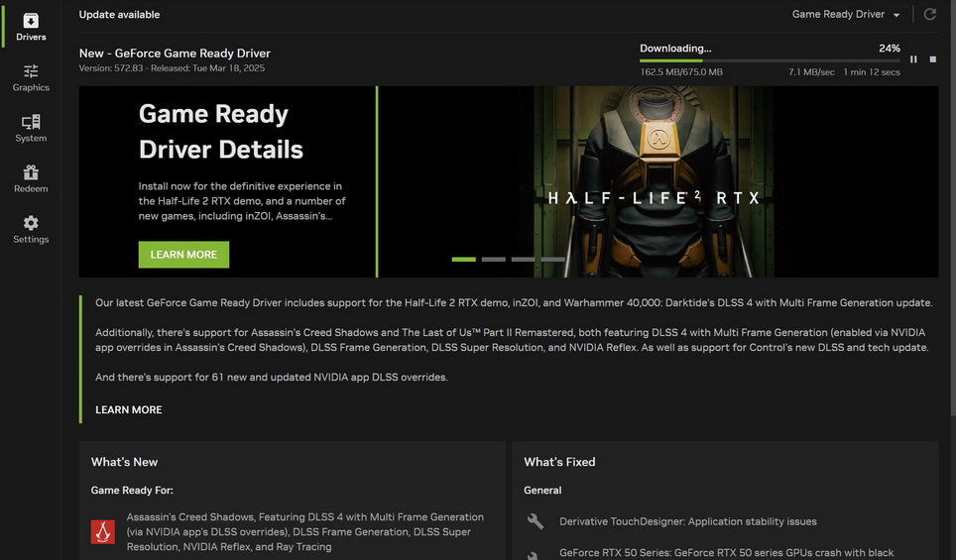Select the first green carousel indicator
The image size is (956, 560).
pos(463,259)
